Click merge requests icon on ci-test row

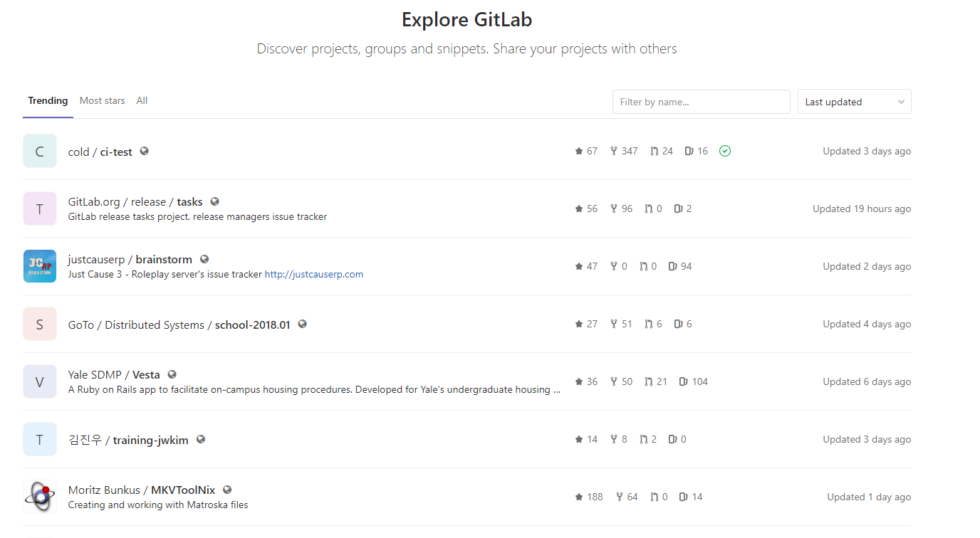pos(654,151)
